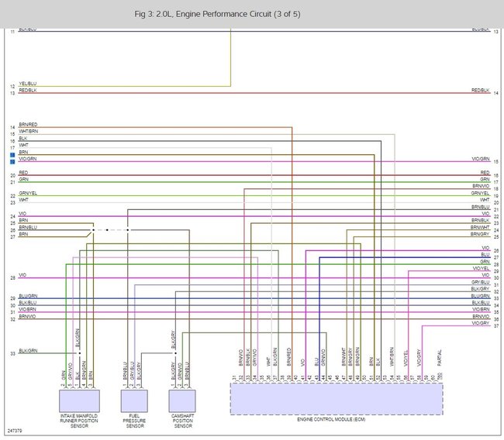504x440 pixels.
Task: Click the right BRN/BLK label at connector 23
Action: 481,220
